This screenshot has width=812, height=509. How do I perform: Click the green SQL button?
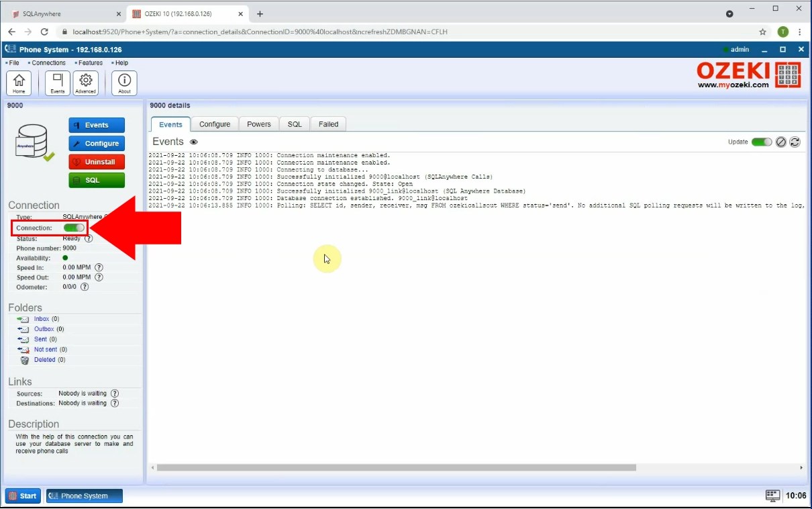pos(97,180)
